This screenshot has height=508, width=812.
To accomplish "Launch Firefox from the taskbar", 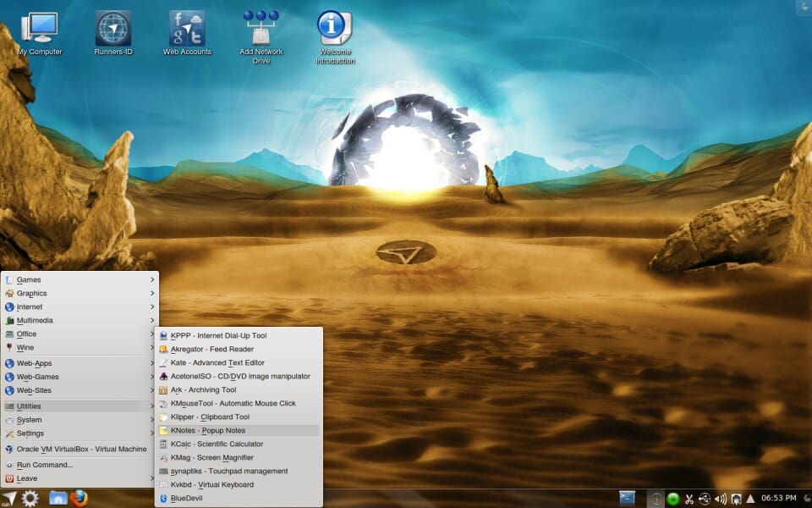I will [x=79, y=498].
